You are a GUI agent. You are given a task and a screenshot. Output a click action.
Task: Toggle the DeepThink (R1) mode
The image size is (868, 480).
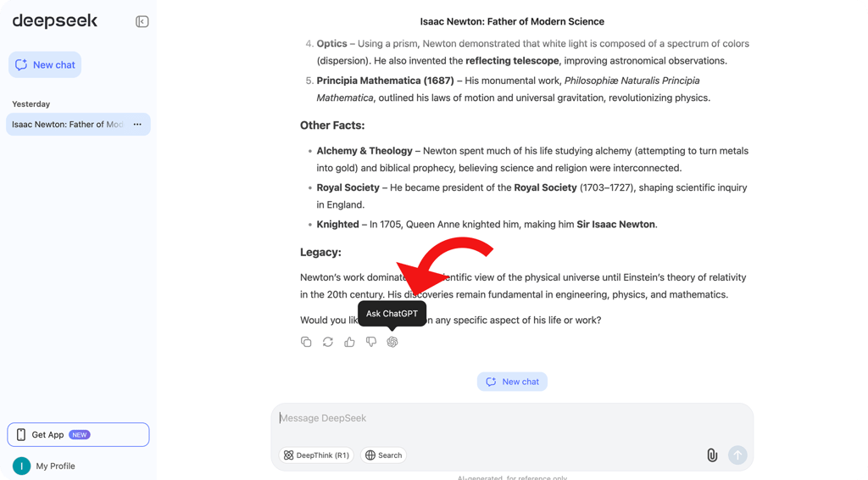click(x=316, y=455)
